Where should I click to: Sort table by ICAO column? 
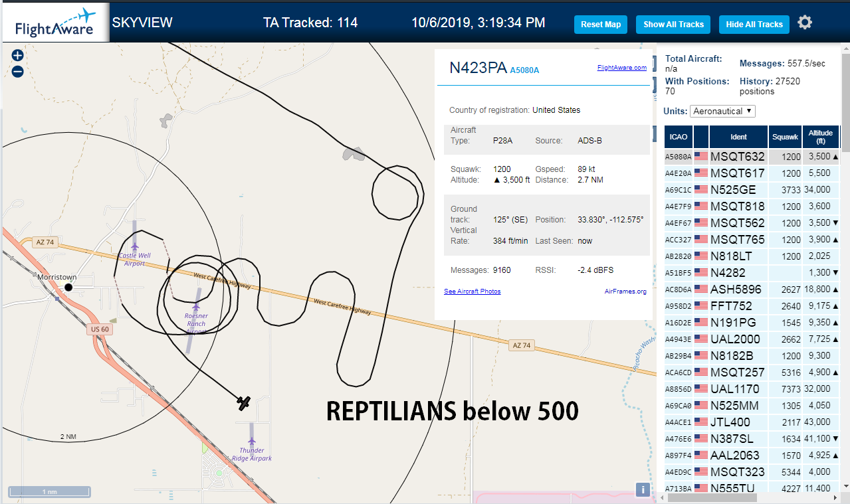click(678, 137)
